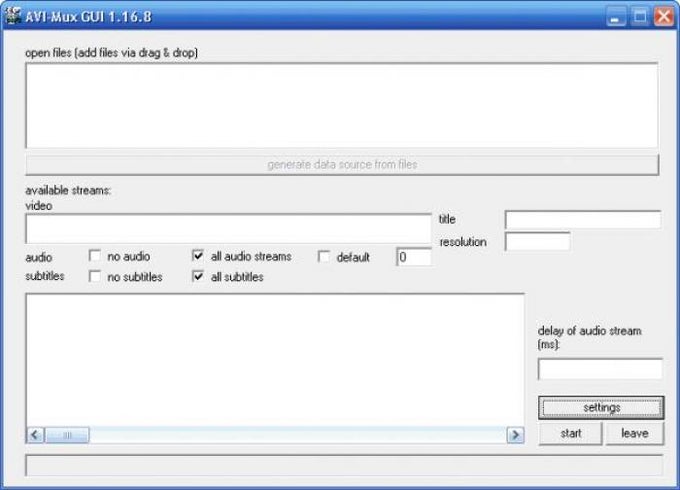
Task: Close the AVI-Mux GUI window
Action: coord(664,17)
